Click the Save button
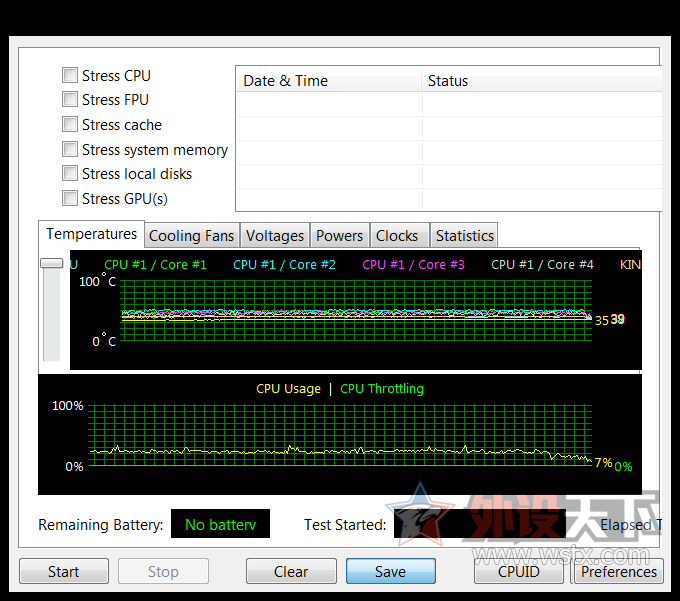Viewport: 680px width, 601px height. pyautogui.click(x=390, y=572)
